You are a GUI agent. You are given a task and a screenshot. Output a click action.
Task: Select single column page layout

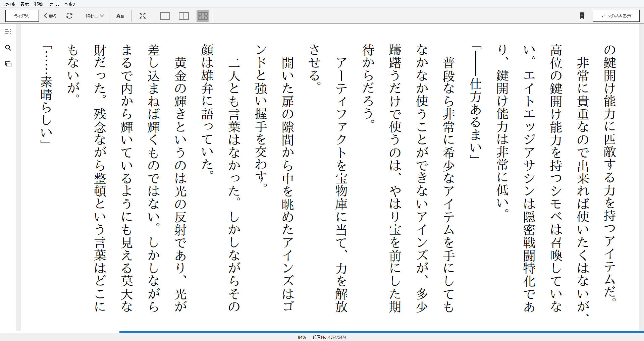[165, 16]
